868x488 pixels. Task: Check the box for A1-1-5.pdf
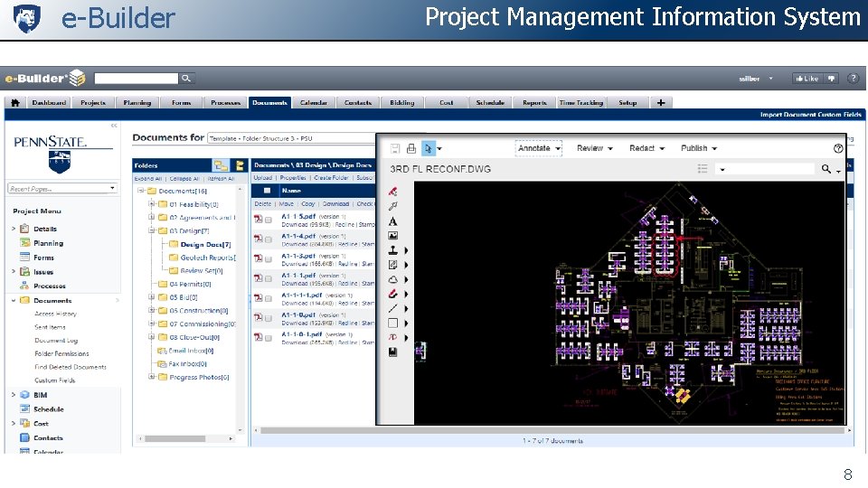pos(269,220)
